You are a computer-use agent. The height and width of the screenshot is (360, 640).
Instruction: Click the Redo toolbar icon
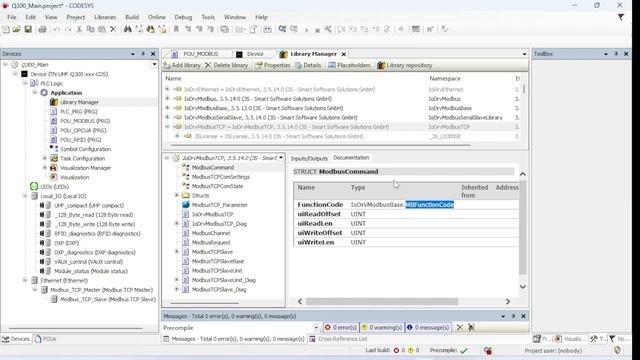tap(68, 29)
